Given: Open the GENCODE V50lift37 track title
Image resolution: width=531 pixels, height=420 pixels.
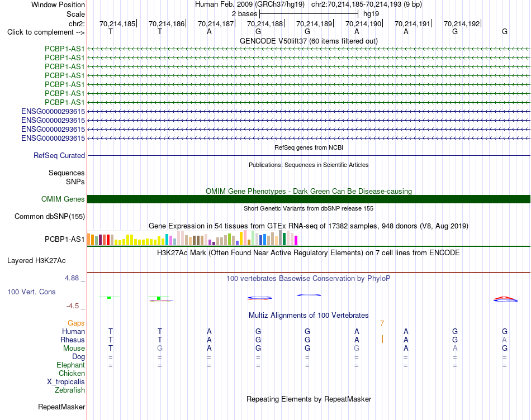Looking at the screenshot, I should click(309, 41).
